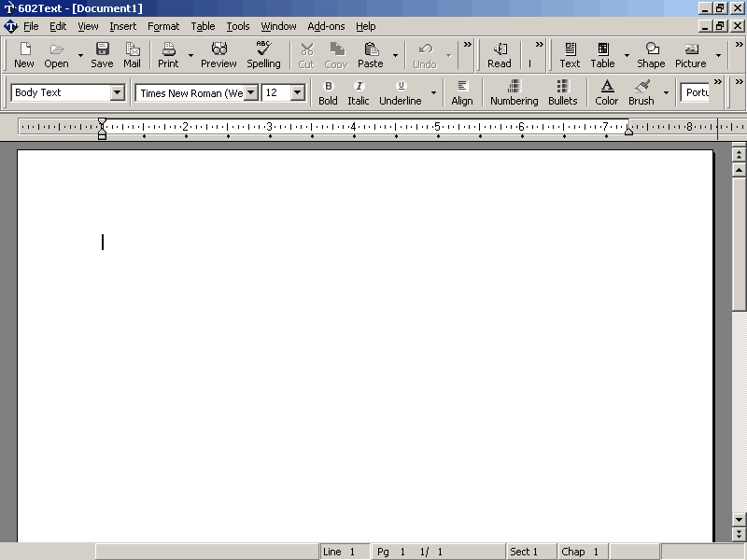
Task: Click the Picture insert icon
Action: [x=691, y=55]
